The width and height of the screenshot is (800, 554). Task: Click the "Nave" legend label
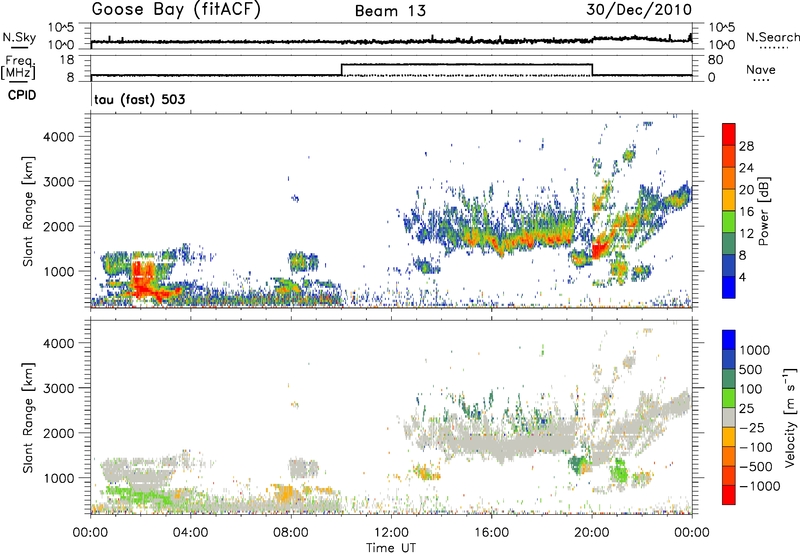tap(761, 69)
